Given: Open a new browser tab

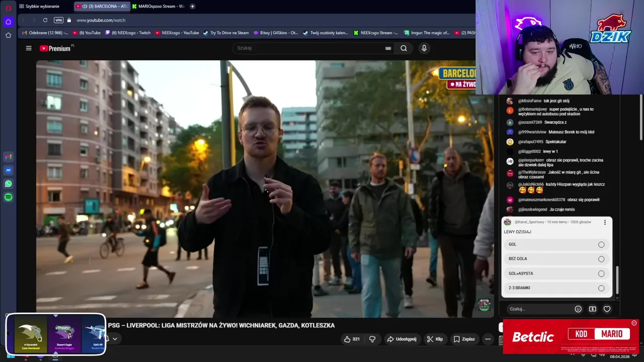Looking at the screenshot, I should click(192, 6).
